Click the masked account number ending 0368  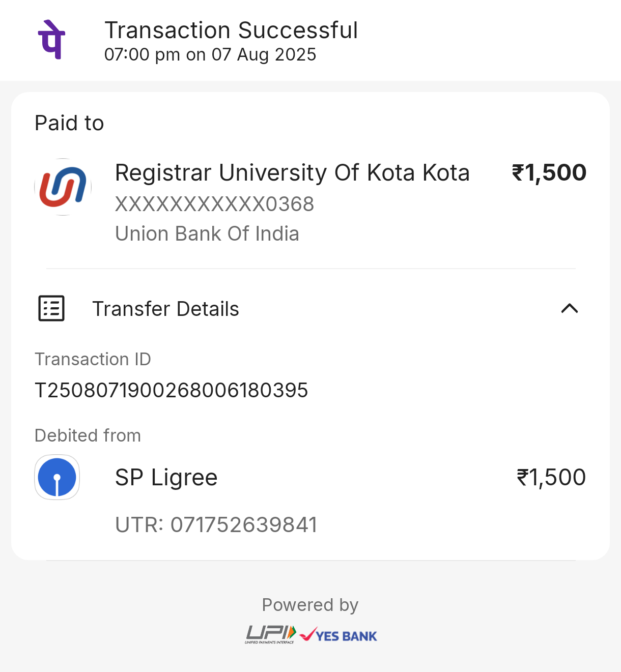(214, 204)
